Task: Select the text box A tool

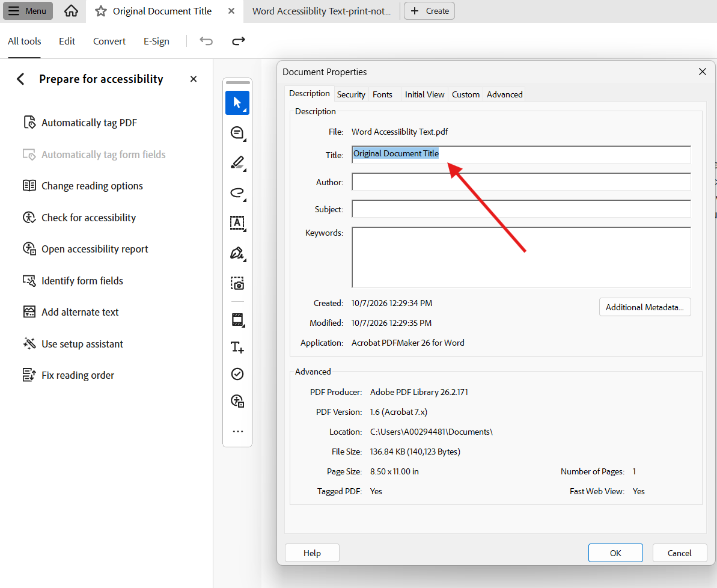Action: click(237, 223)
